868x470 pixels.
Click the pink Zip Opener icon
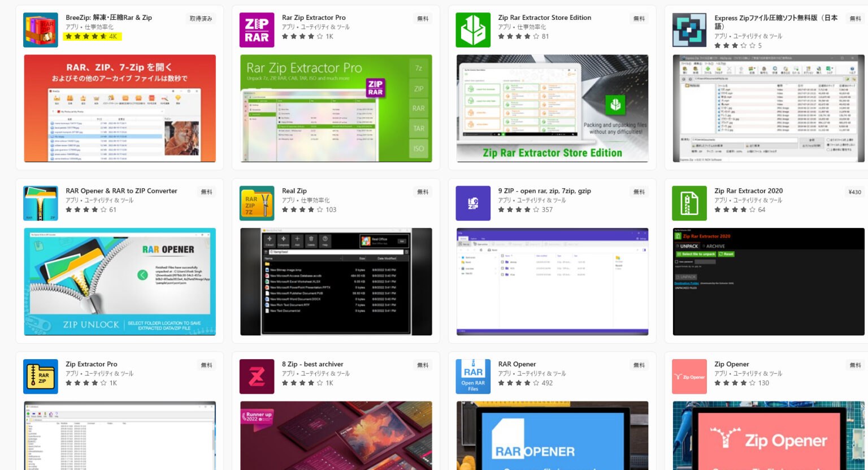689,377
